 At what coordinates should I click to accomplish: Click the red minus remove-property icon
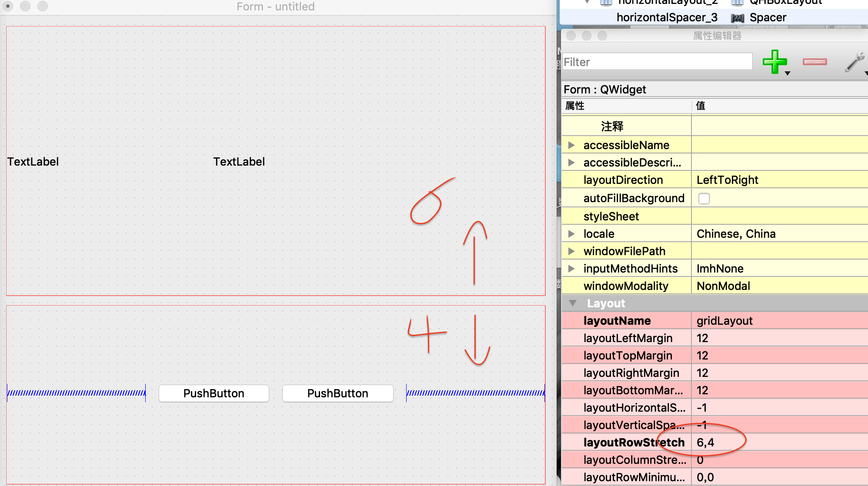coord(815,62)
